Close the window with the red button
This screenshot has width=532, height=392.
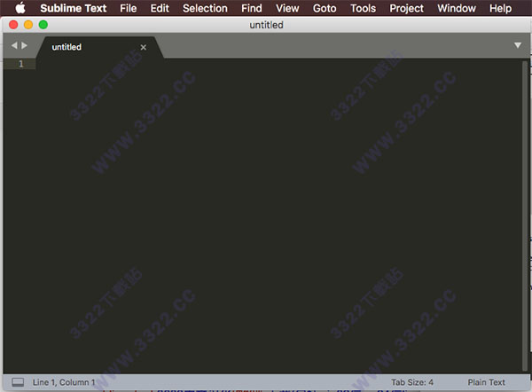point(13,25)
